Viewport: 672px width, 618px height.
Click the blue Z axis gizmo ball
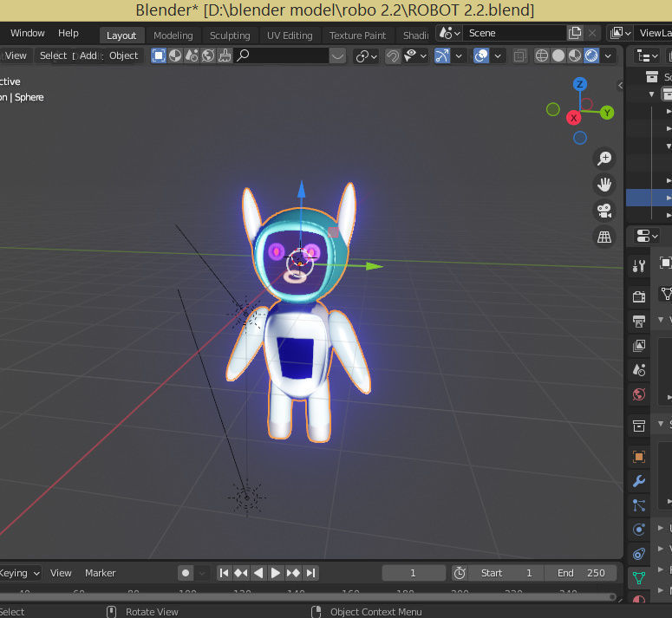[x=580, y=84]
